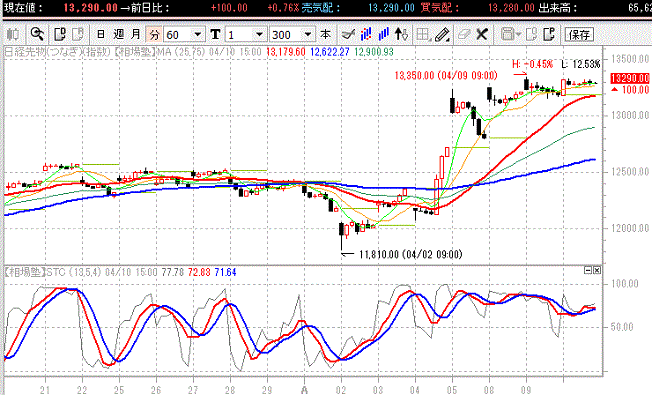Click the red STC value 72.83

(x=199, y=272)
